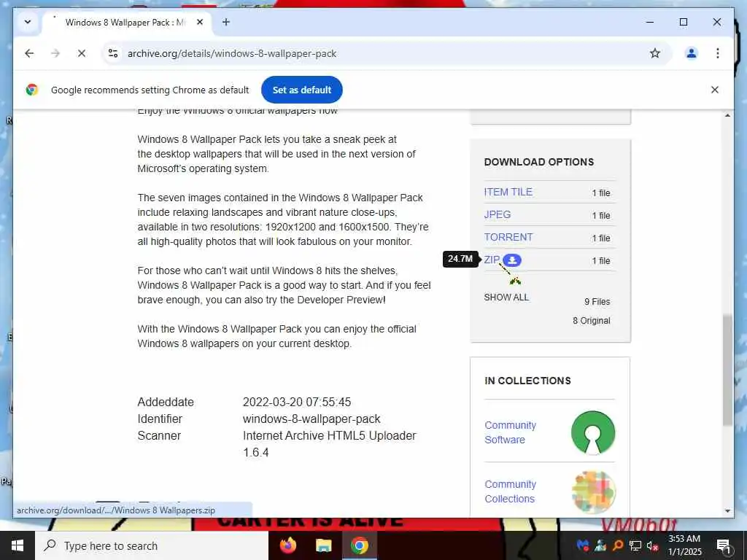Dismiss the Chrome default browser banner
The width and height of the screenshot is (747, 560).
click(x=715, y=90)
